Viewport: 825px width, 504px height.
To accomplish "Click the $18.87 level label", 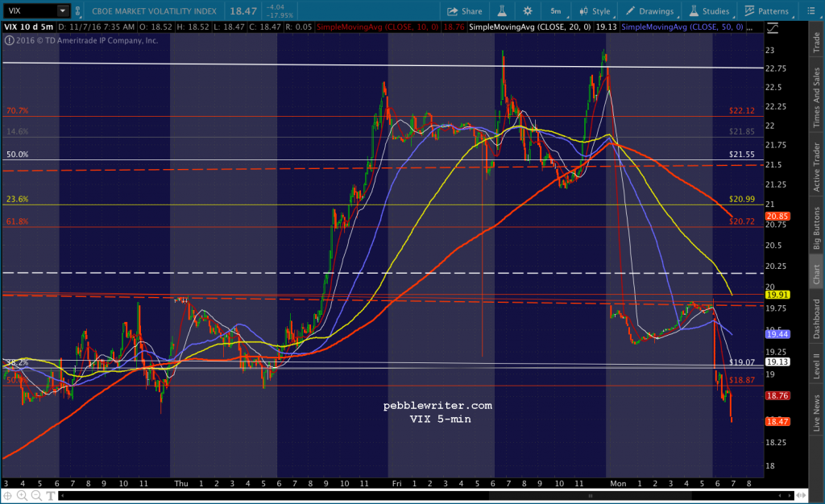I will (742, 380).
